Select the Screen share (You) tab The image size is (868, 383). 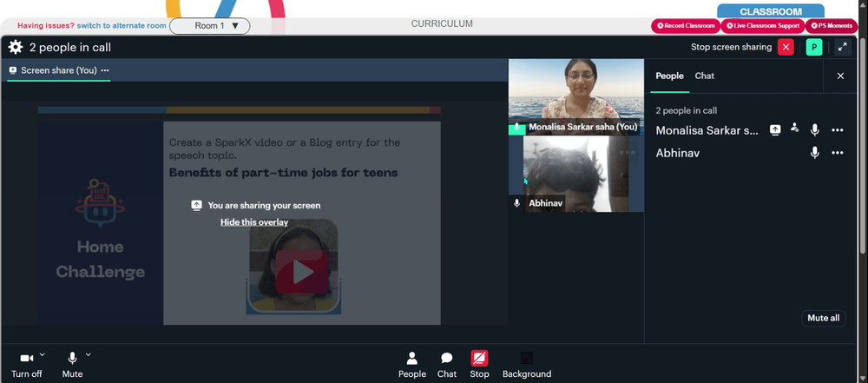pos(59,70)
